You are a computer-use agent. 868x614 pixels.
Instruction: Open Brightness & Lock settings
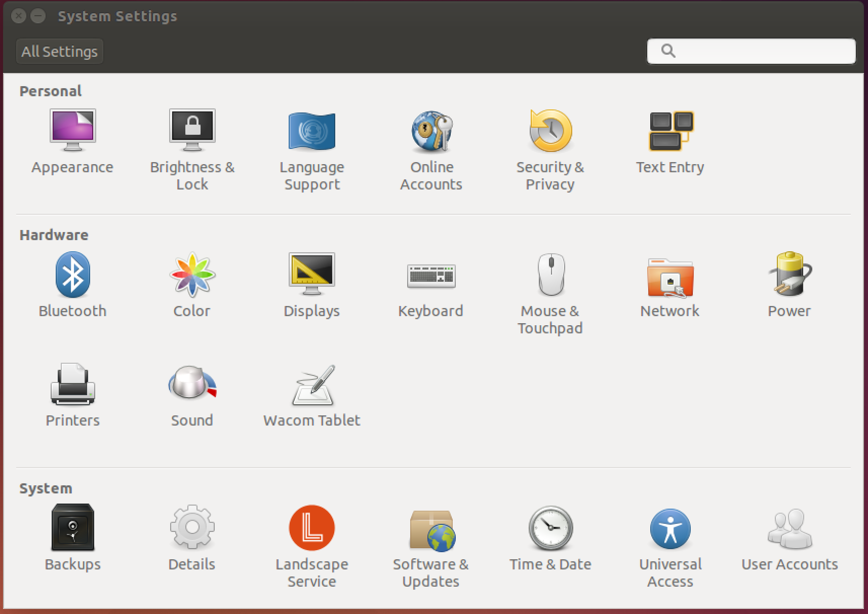pyautogui.click(x=192, y=131)
